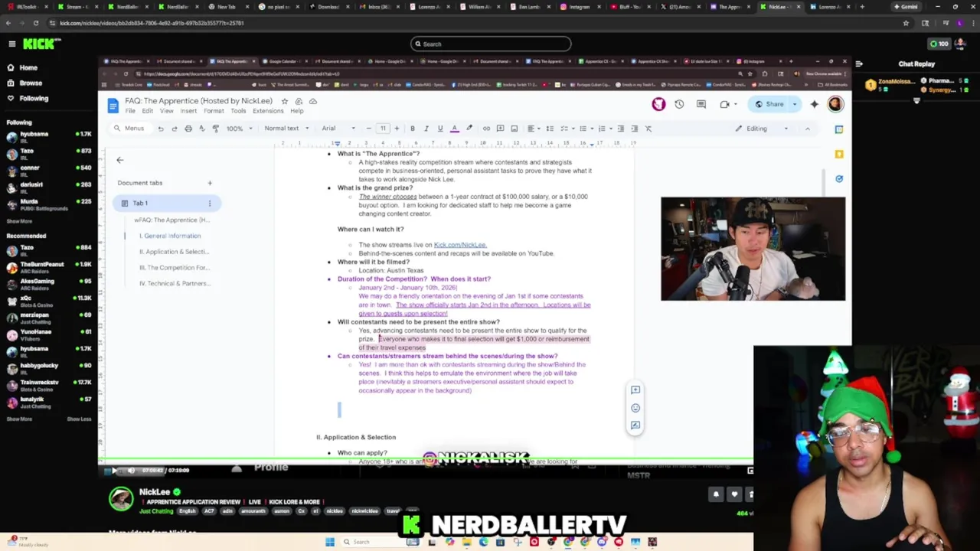Viewport: 980px width, 551px height.
Task: Click the Menus search box in Docs
Action: [129, 129]
